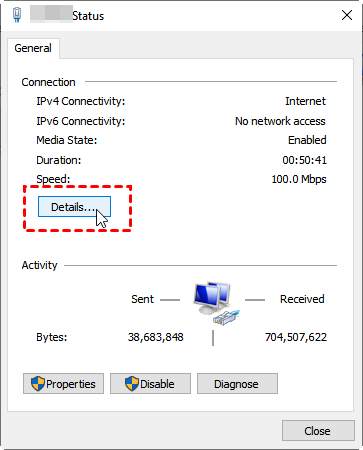Click the IPv4 Connectivity label
This screenshot has height=450, width=363.
coord(81,101)
